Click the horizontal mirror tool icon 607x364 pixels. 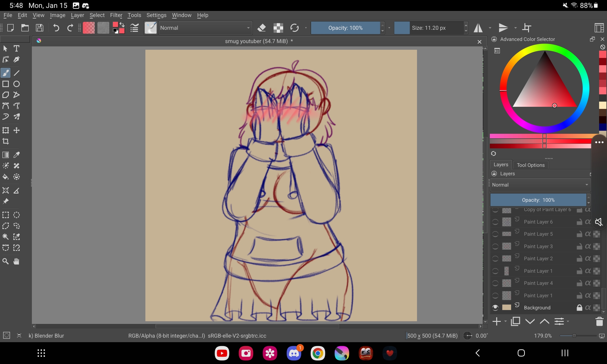[478, 28]
